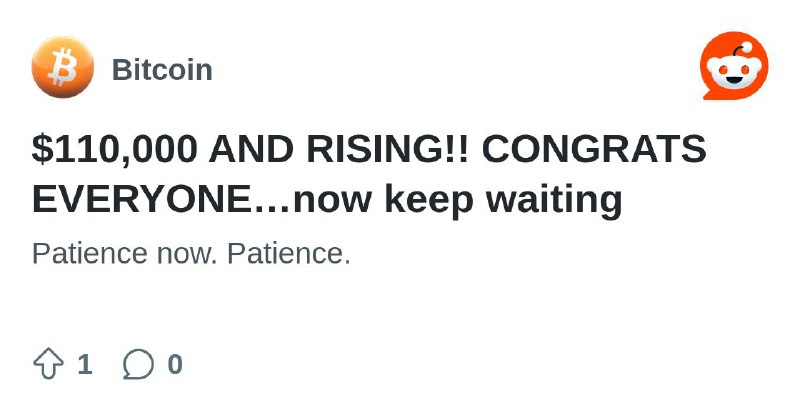Click the orange Bitcoin subreddit avatar
Viewport: 800px width, 417px height.
(63, 67)
